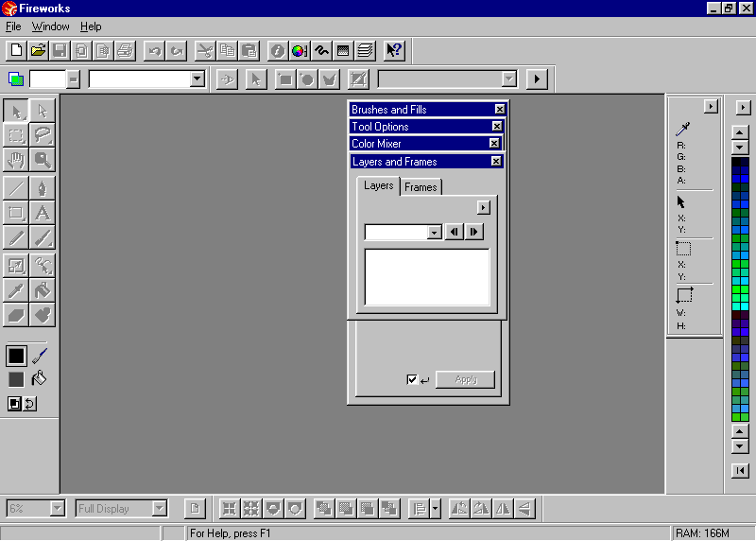Switch to the Frames tab
Image resolution: width=756 pixels, height=541 pixels.
coord(421,187)
